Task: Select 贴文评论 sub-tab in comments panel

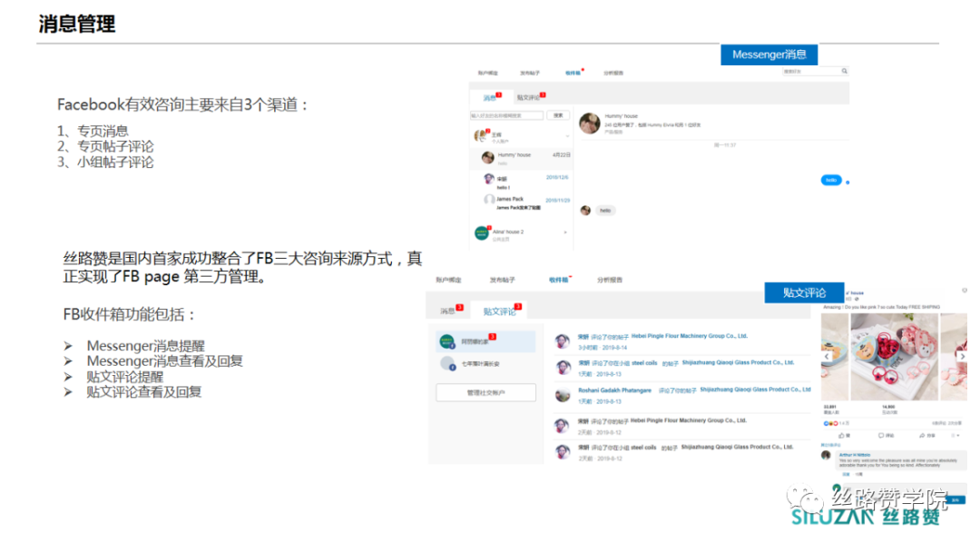Action: (501, 311)
